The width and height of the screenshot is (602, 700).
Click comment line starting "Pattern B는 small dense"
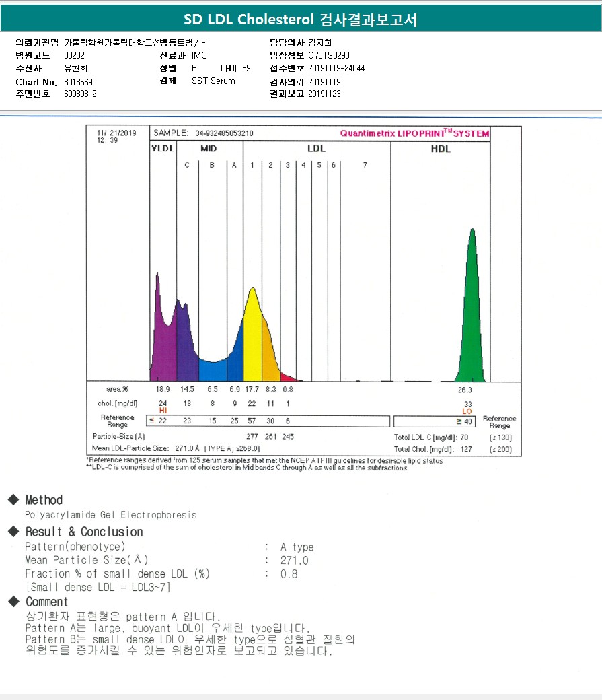click(x=190, y=639)
